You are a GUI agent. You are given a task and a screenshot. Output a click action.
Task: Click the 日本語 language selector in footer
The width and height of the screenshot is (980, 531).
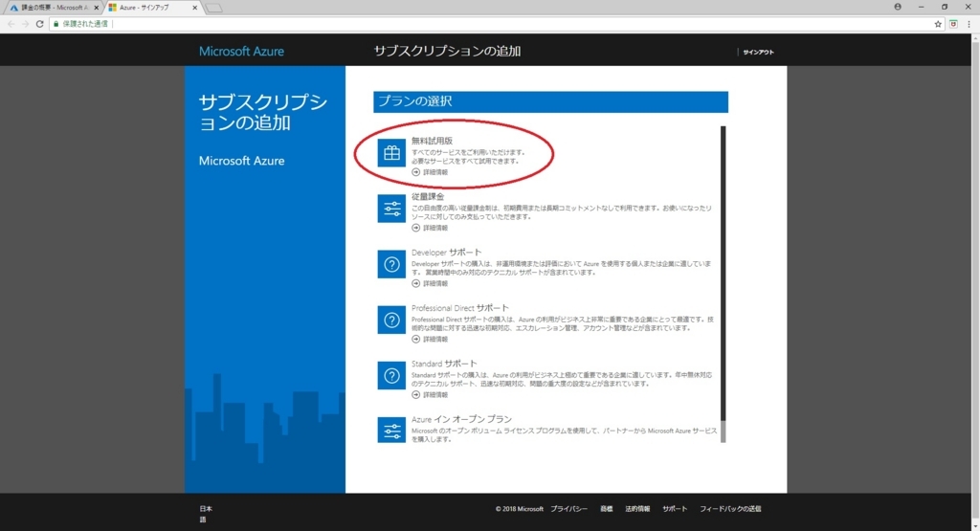coord(206,514)
